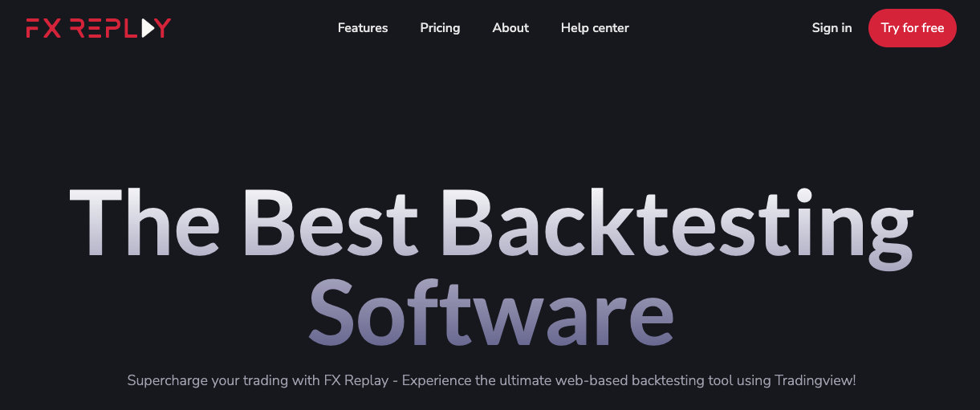Click the Try for free button

913,28
